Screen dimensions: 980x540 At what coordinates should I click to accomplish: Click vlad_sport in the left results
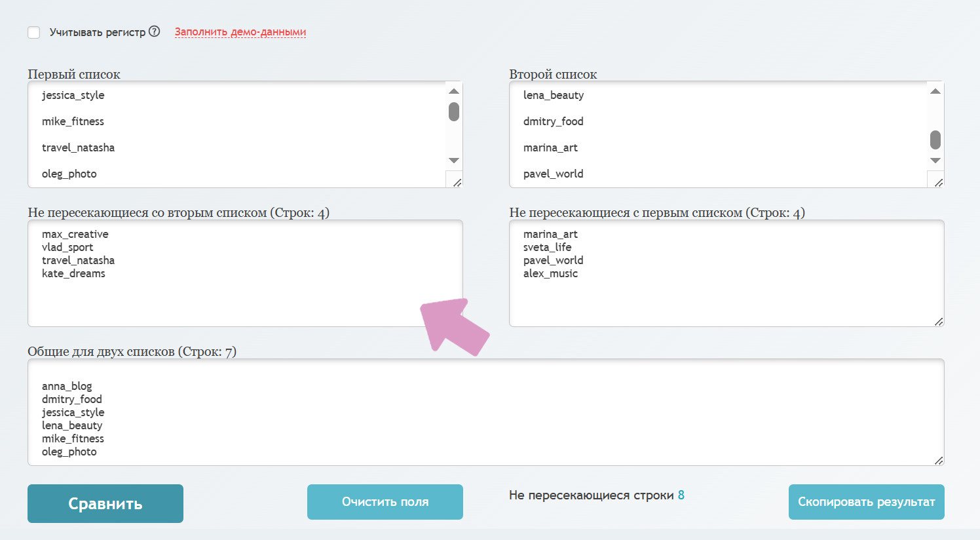67,247
